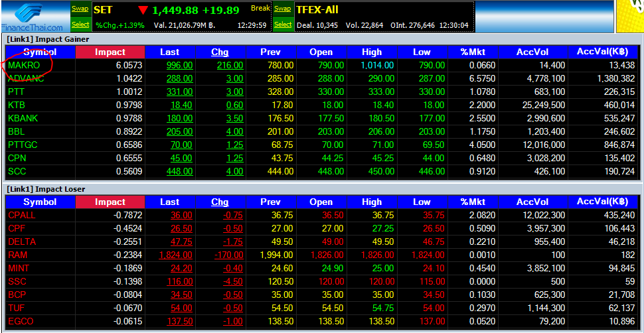Viewport: 644px width, 333px height.
Task: Select the TUF symbol
Action: (16, 308)
